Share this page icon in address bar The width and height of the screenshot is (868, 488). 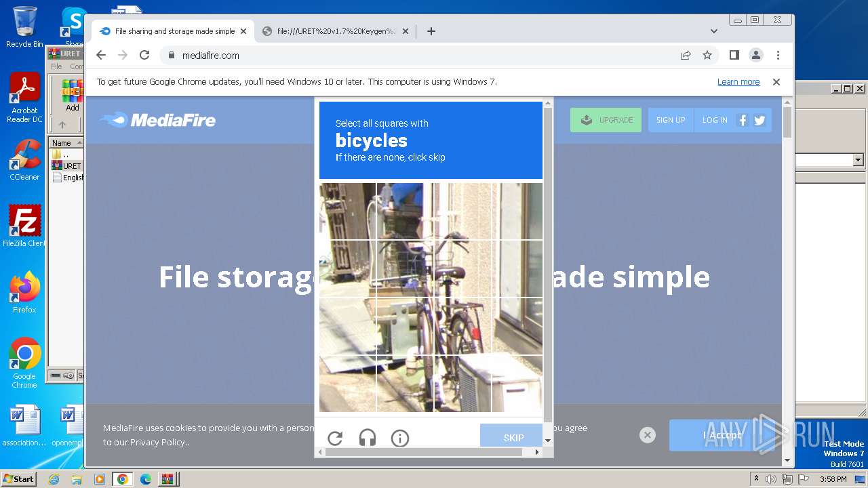[686, 55]
